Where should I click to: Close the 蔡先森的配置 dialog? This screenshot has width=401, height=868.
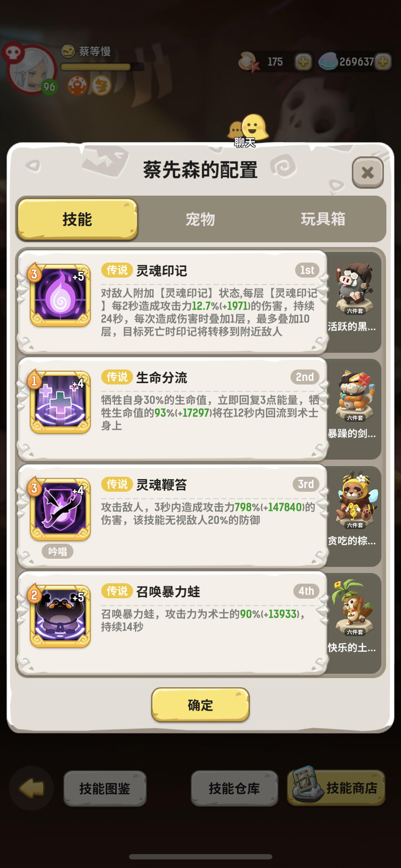click(x=368, y=172)
